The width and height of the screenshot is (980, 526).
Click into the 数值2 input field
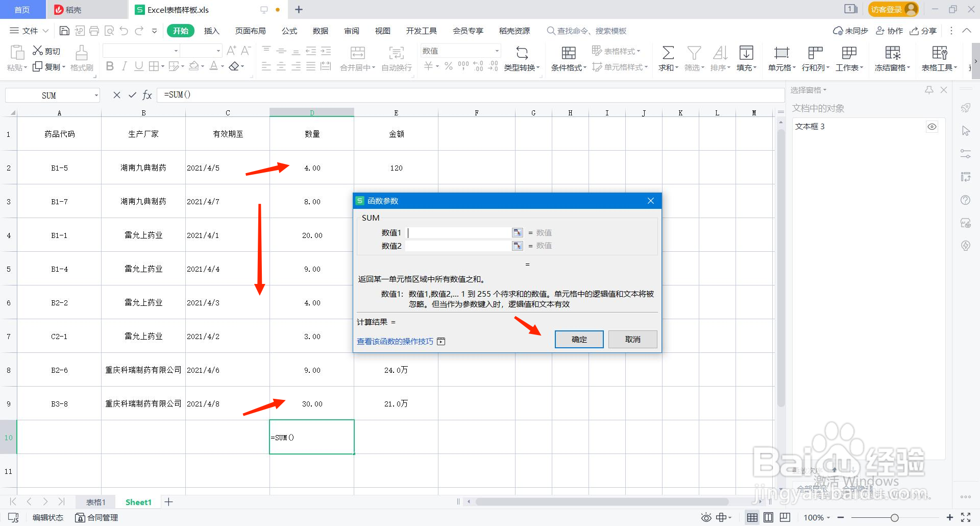click(459, 246)
